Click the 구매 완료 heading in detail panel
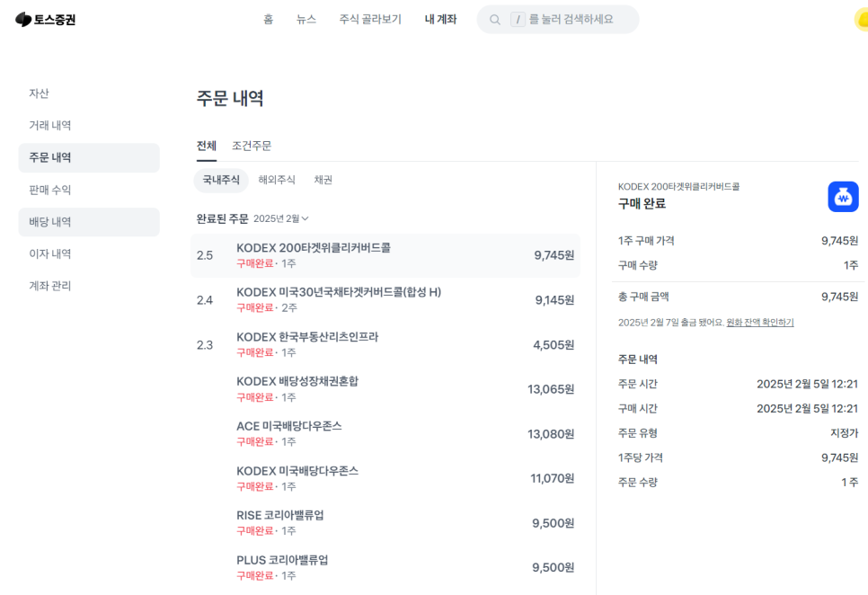The image size is (868, 595). [642, 204]
